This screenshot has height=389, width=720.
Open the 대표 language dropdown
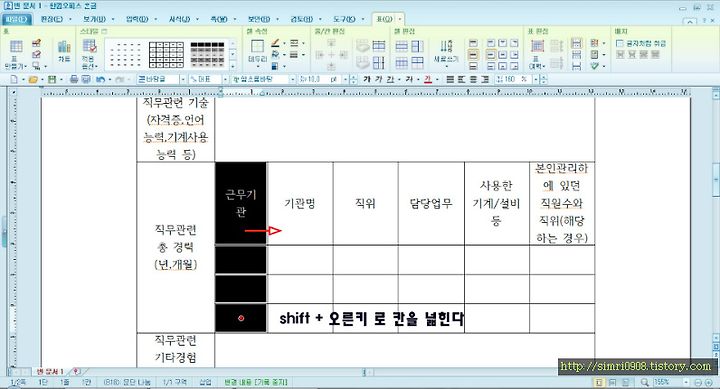(x=225, y=79)
